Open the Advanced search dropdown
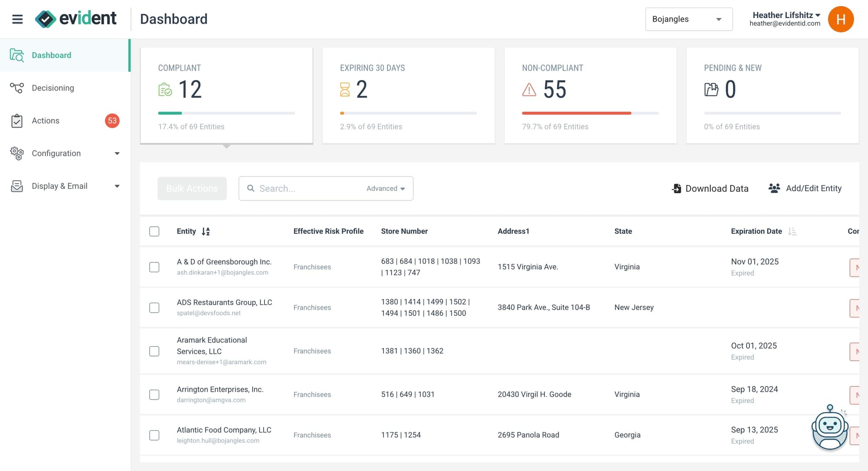Viewport: 868px width, 471px height. tap(386, 188)
